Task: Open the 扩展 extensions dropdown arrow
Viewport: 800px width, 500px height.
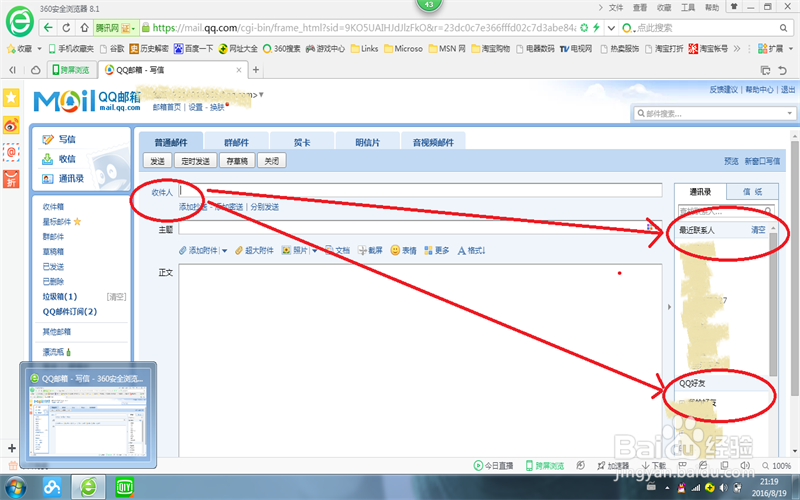Action: (x=791, y=48)
